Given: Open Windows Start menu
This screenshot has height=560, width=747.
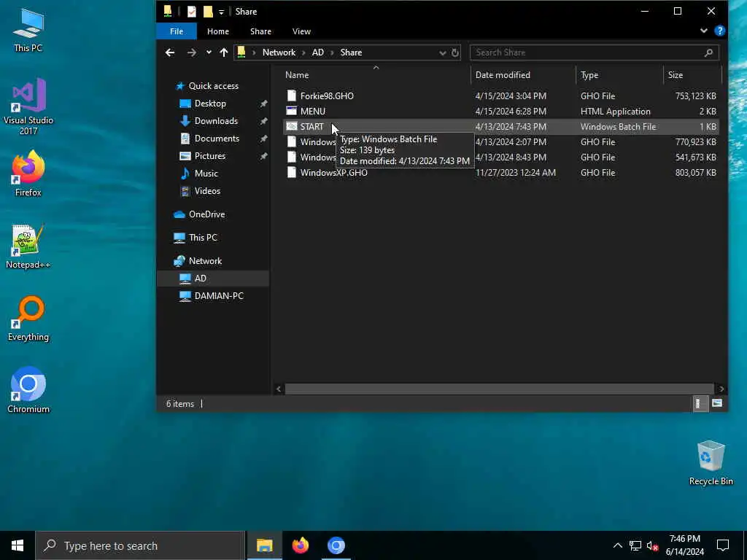Looking at the screenshot, I should (18, 545).
